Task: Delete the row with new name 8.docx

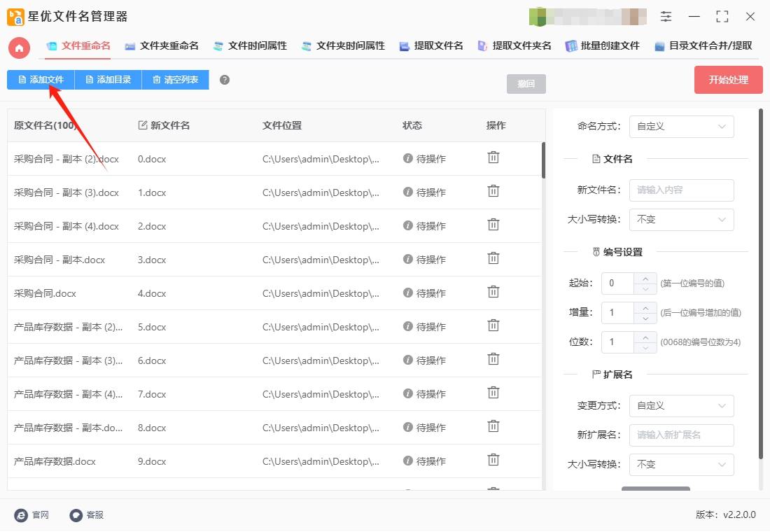Action: pos(493,426)
